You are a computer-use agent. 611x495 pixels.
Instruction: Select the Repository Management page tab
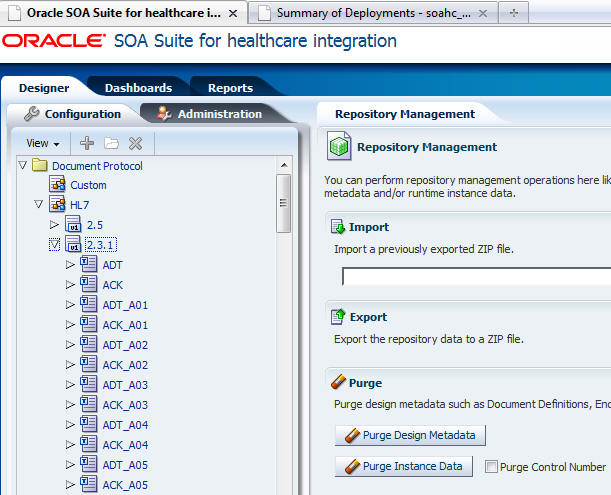tap(405, 114)
